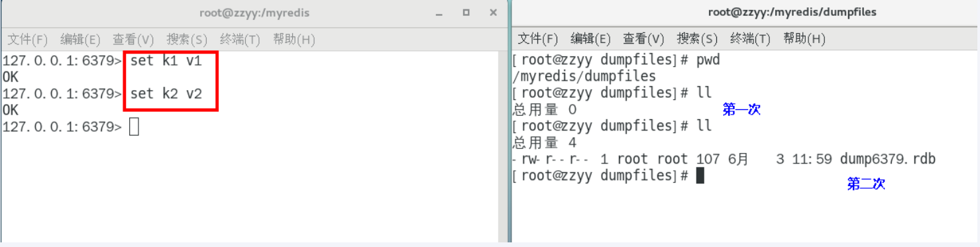Viewport: 980px width, 247px height.
Task: Click the root@zzyy:/myredis title bar text
Action: tap(254, 13)
